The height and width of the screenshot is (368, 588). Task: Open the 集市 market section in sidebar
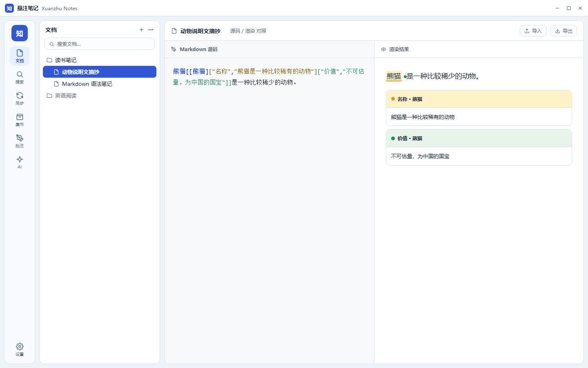[20, 120]
